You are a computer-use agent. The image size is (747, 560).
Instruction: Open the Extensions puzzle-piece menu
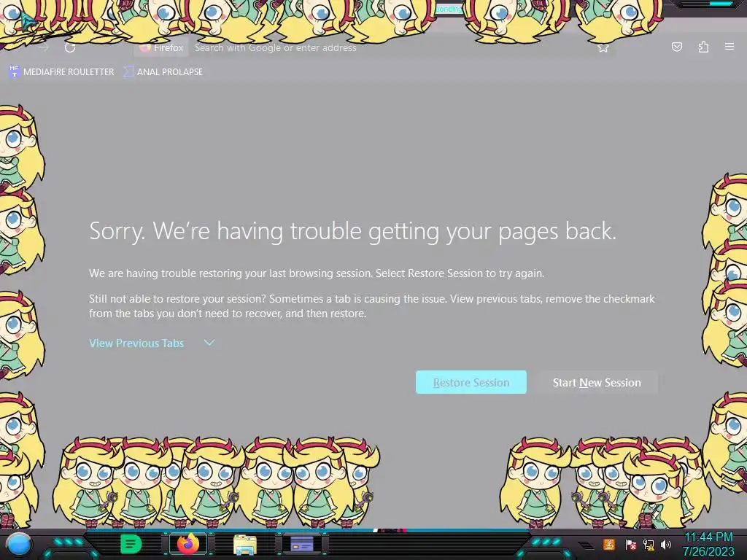click(x=703, y=47)
